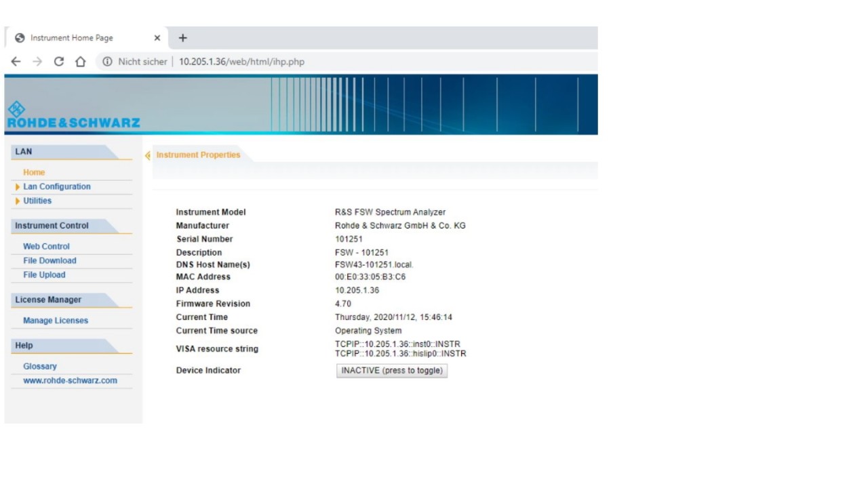Open the Glossary help link
The image size is (868, 488).
tap(40, 367)
